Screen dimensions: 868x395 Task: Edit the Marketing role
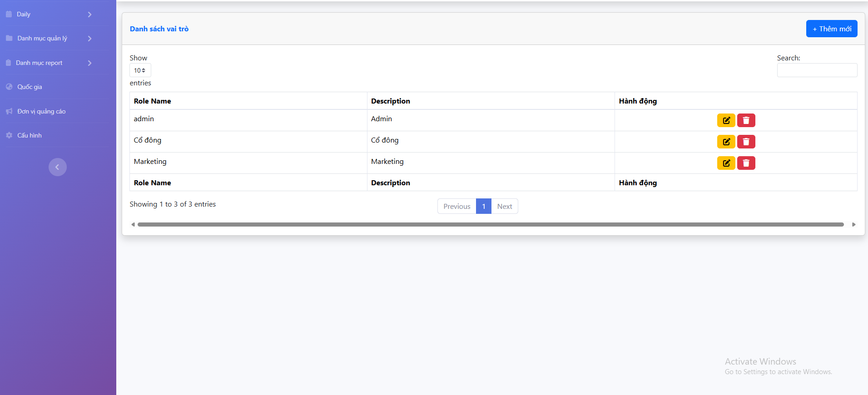point(726,163)
